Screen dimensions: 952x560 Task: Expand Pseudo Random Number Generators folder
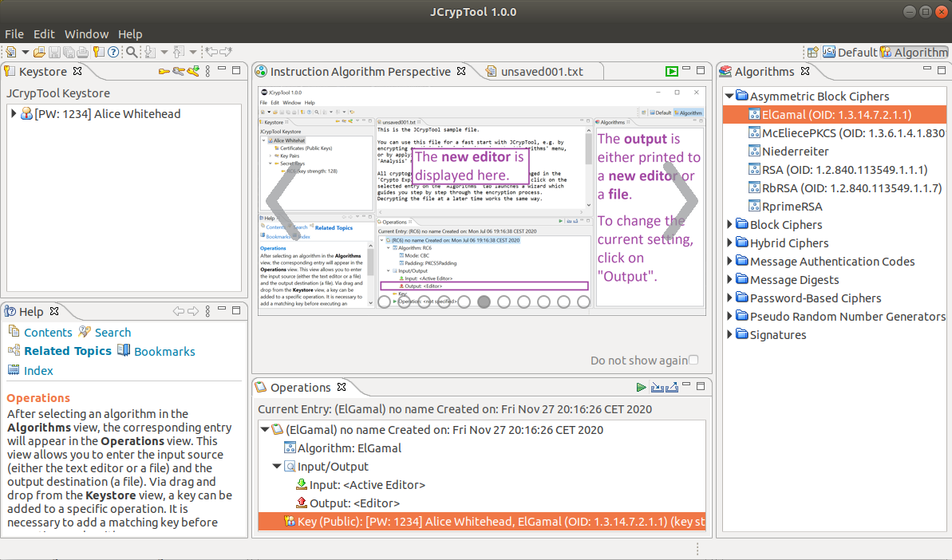(729, 316)
